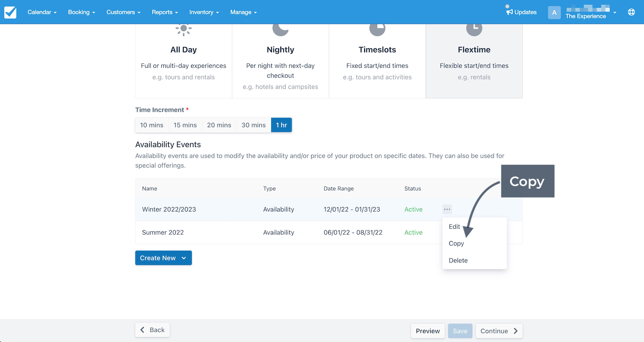This screenshot has width=644, height=342.
Task: Click the Availability Events heading
Action: (x=168, y=145)
